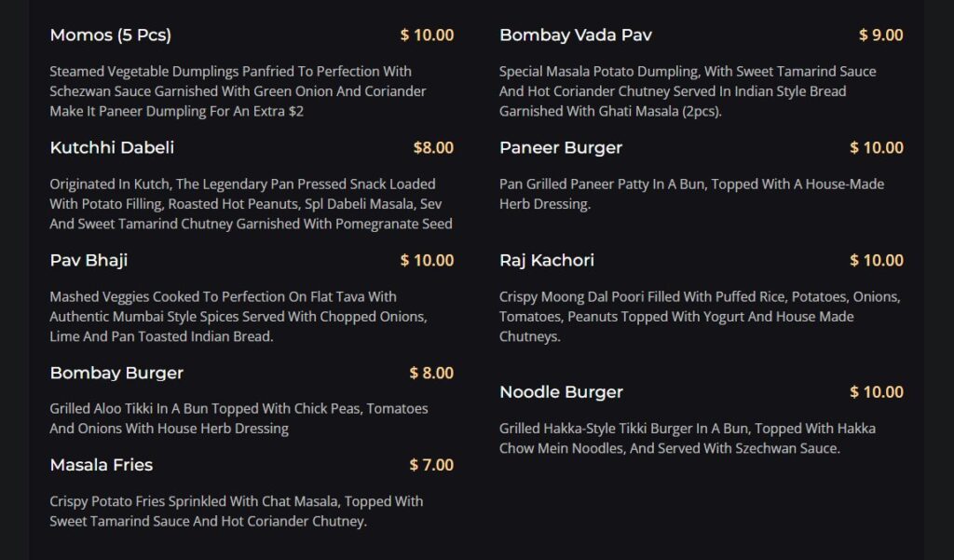This screenshot has width=954, height=560.
Task: Click the Paneer Burger pan grilled description
Action: click(692, 194)
